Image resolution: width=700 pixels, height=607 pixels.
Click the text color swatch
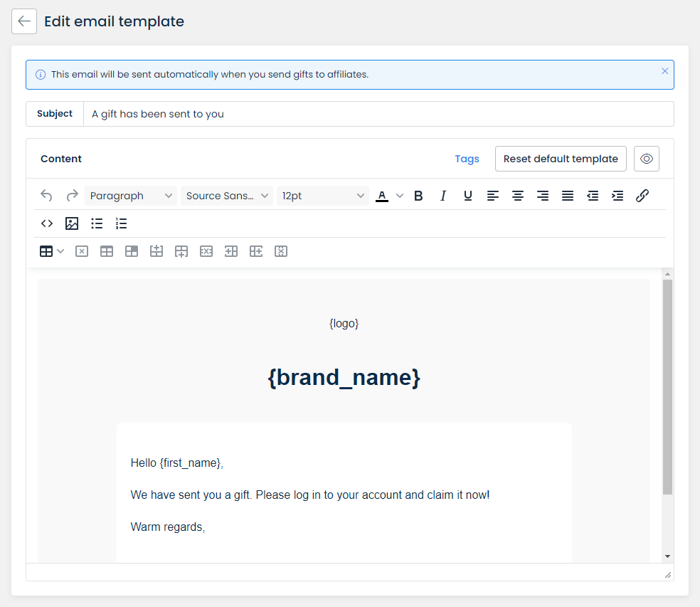tap(382, 196)
